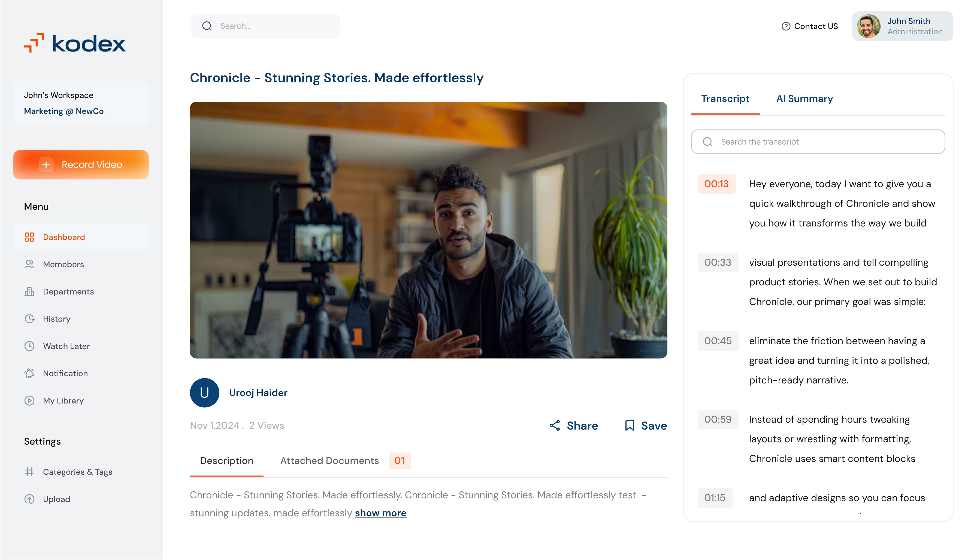Click the Contact US link

810,26
